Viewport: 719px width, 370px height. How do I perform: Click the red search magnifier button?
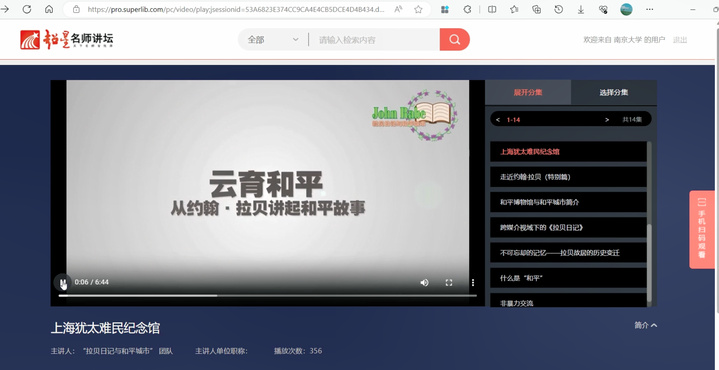coord(454,39)
